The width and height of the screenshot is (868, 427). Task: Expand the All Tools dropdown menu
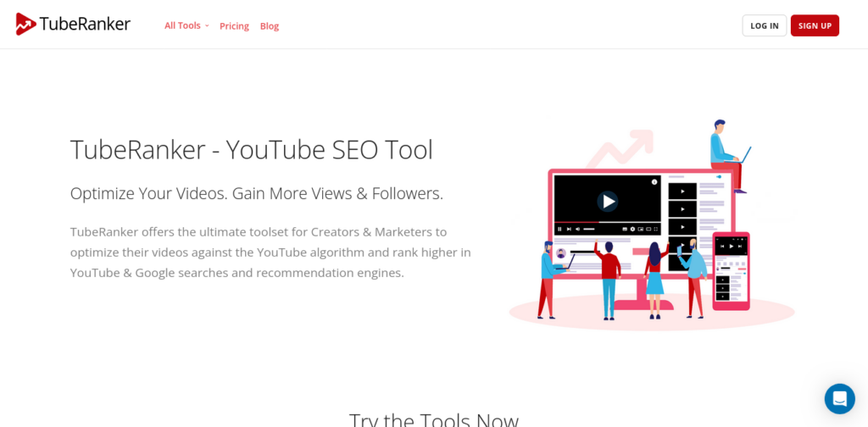(186, 25)
